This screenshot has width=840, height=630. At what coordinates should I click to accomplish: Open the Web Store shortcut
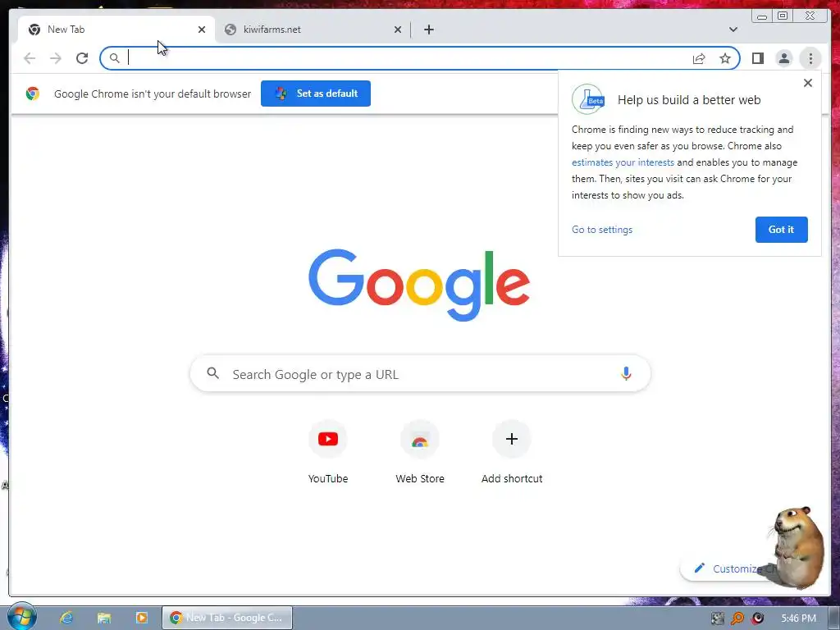420,453
